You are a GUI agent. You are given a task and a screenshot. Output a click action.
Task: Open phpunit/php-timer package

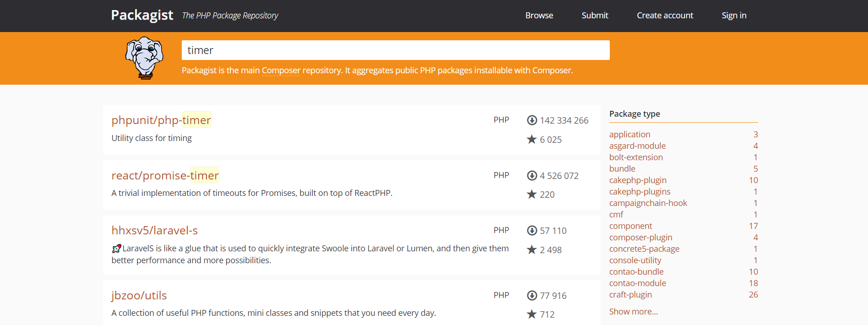161,120
